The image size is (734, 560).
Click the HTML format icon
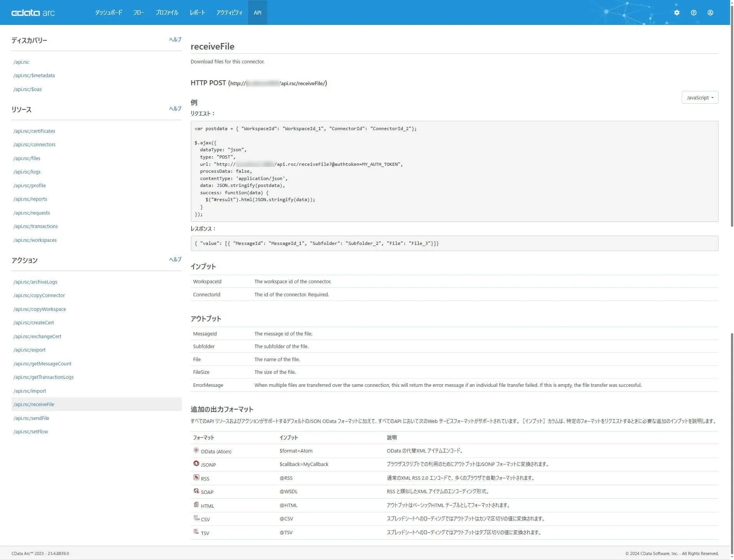click(x=196, y=505)
